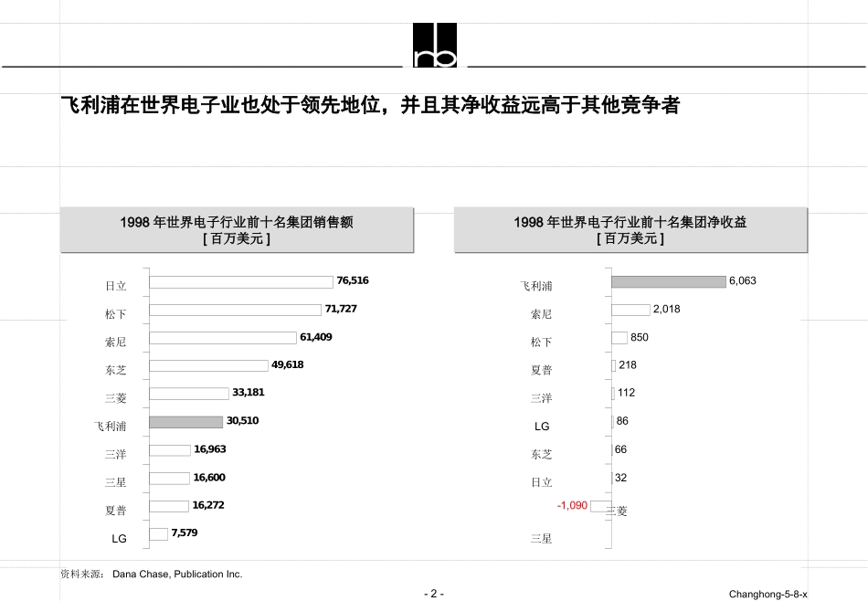
Task: Click the 三星 label in the net income chart
Action: coord(542,539)
